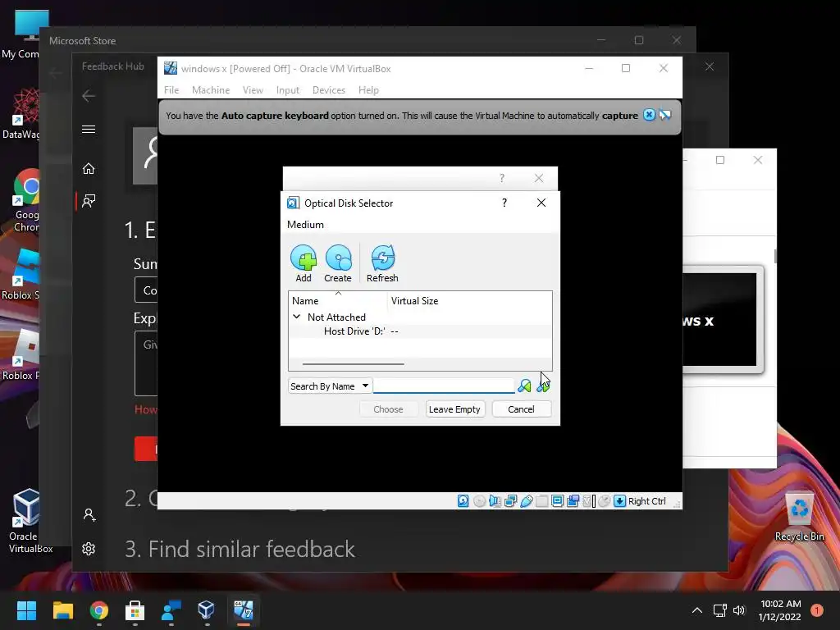Open Feedback Hub from the taskbar
840x630 pixels.
(x=171, y=610)
